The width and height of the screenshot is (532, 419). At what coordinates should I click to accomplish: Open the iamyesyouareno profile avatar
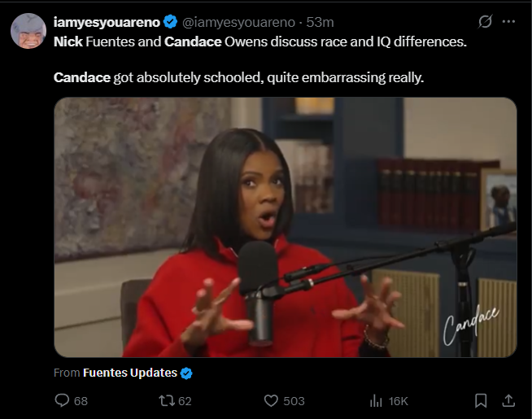coord(28,31)
